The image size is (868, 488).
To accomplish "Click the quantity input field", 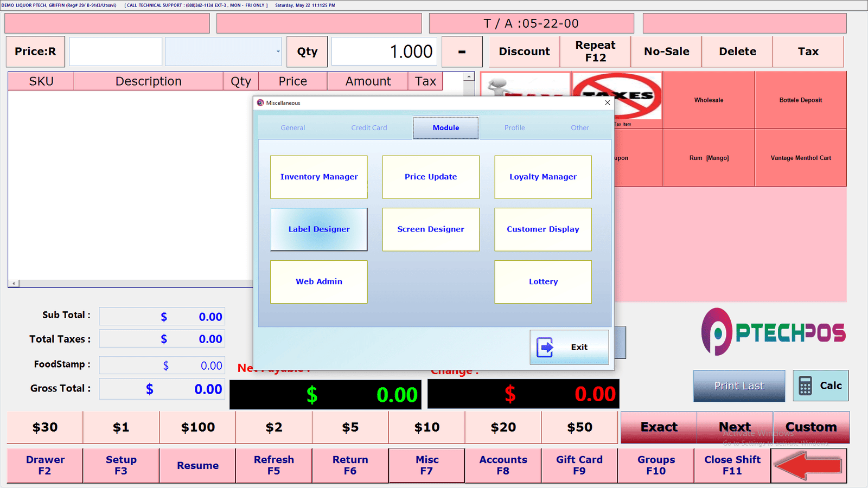I will coord(384,52).
